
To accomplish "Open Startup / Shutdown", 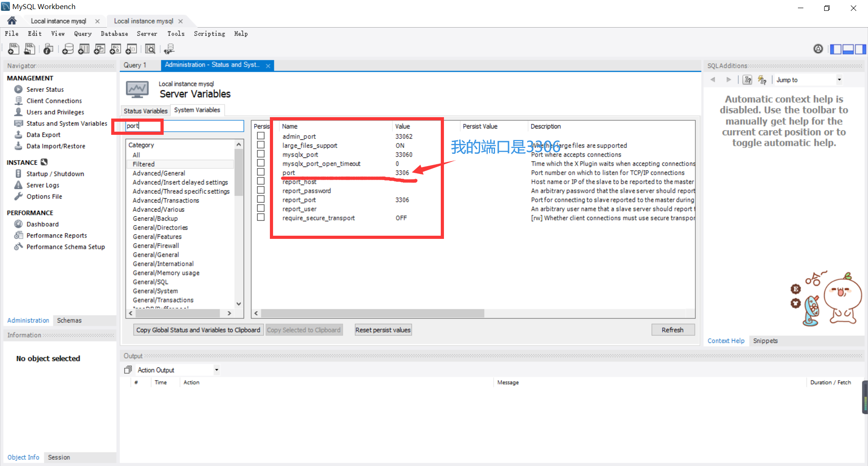I will [55, 174].
